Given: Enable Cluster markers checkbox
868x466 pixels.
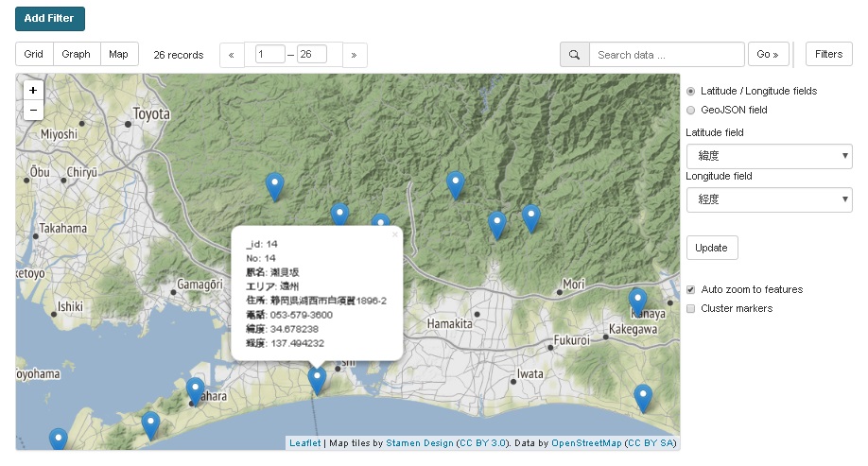Looking at the screenshot, I should [x=691, y=308].
